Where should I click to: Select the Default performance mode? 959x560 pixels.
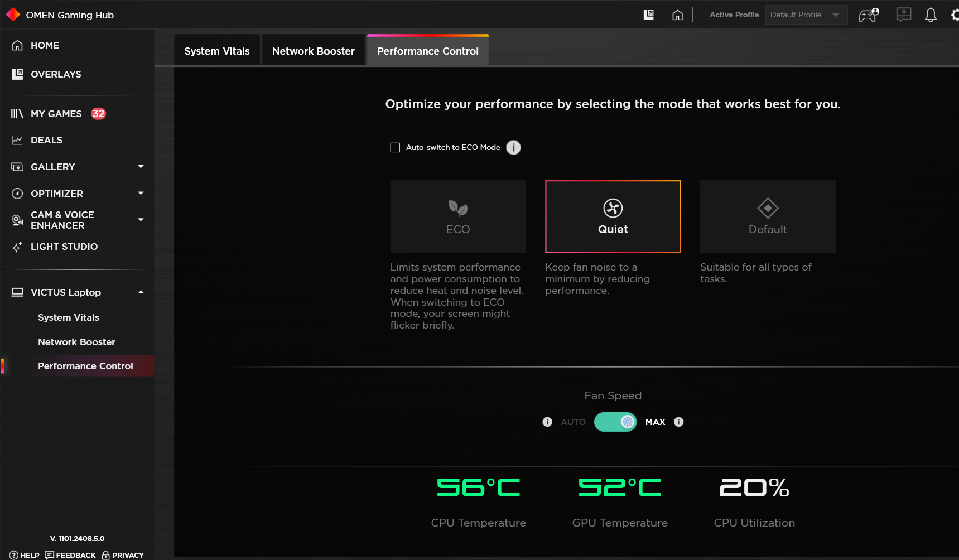[x=768, y=216]
